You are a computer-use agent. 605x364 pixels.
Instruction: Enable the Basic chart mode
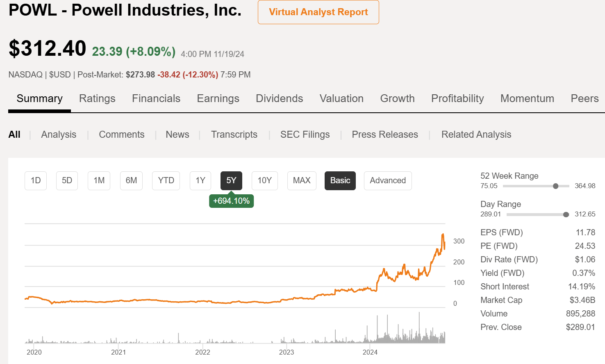340,180
